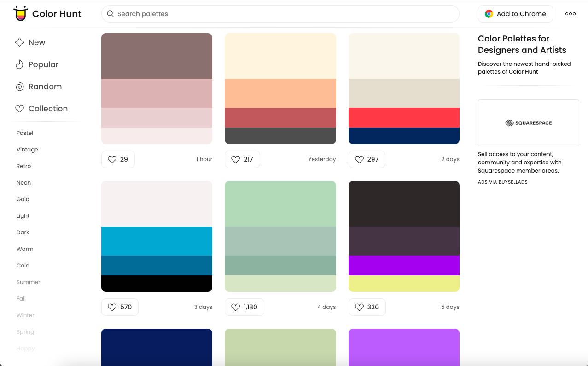Screen dimensions: 588x366
Task: Click the Random spiral icon
Action: tap(19, 87)
